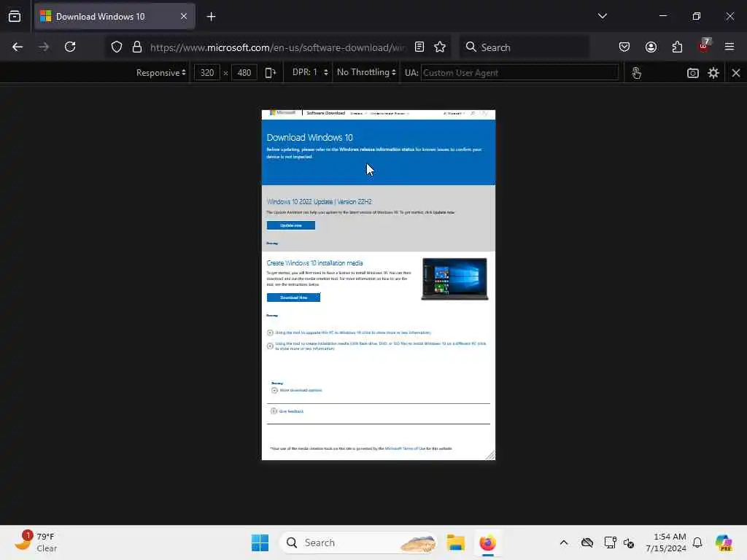Open the tracking protection shield icon
747x560 pixels.
click(x=117, y=47)
